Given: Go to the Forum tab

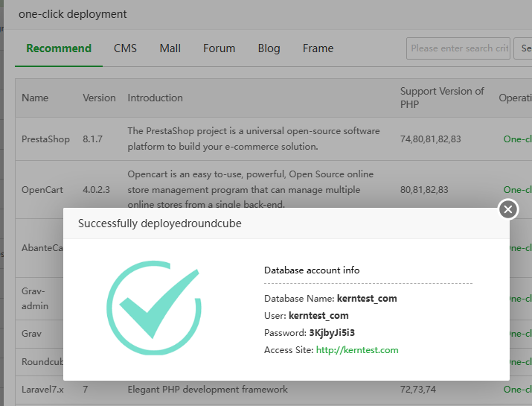Looking at the screenshot, I should click(219, 48).
